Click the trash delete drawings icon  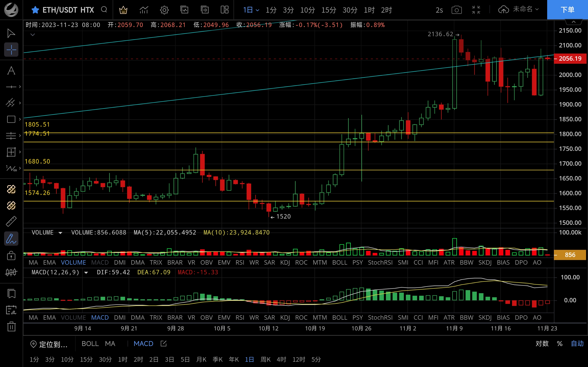coord(11,326)
